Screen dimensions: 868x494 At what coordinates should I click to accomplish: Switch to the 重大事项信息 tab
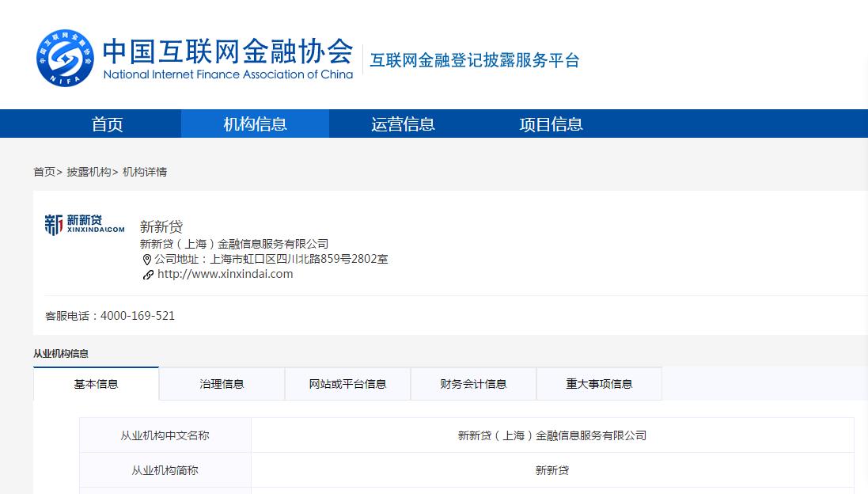[599, 383]
